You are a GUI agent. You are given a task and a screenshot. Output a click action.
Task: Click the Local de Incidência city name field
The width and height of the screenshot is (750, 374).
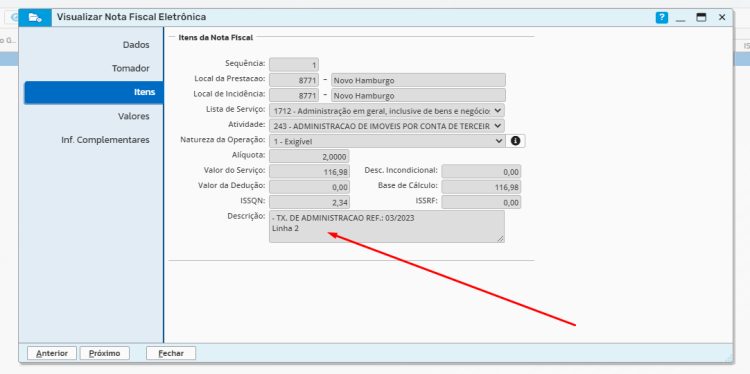click(x=418, y=95)
